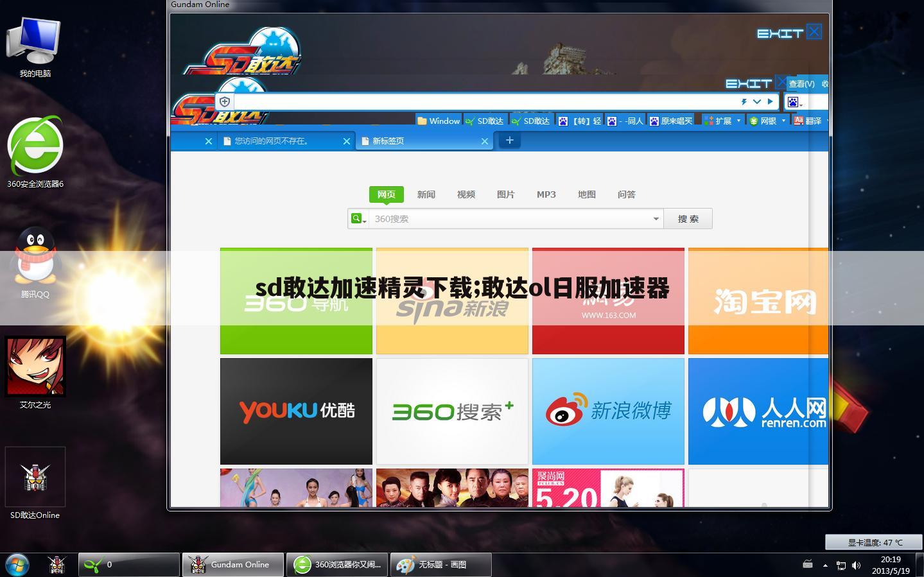Viewport: 924px width, 577px height.
Task: Show hidden system tray icons arrow
Action: 825,565
